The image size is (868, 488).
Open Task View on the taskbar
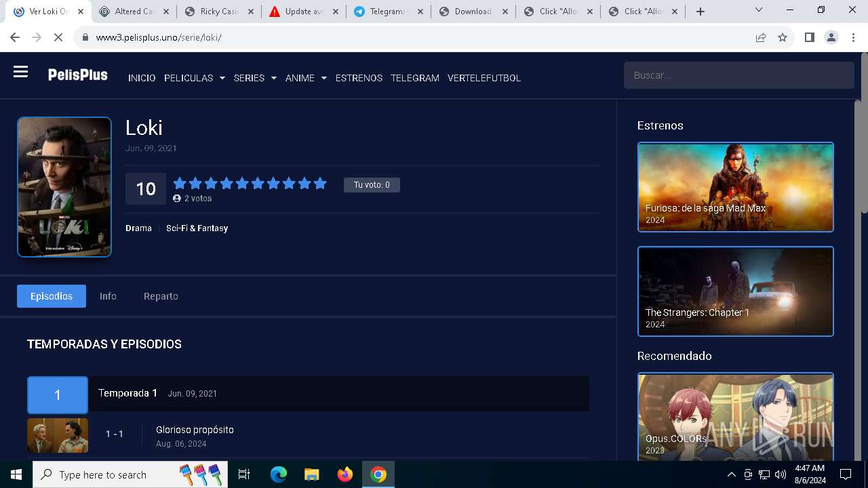[244, 474]
